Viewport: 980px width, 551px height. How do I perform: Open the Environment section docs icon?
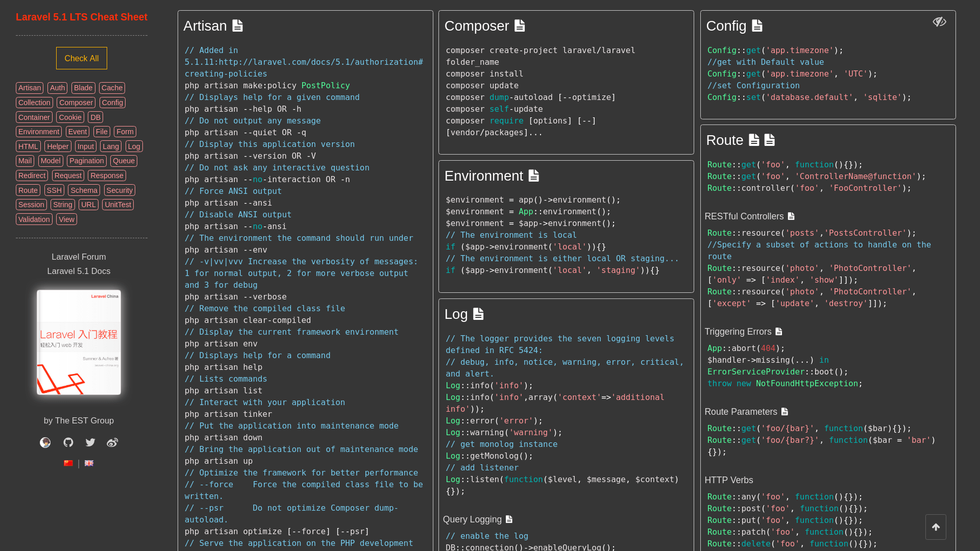pos(534,176)
